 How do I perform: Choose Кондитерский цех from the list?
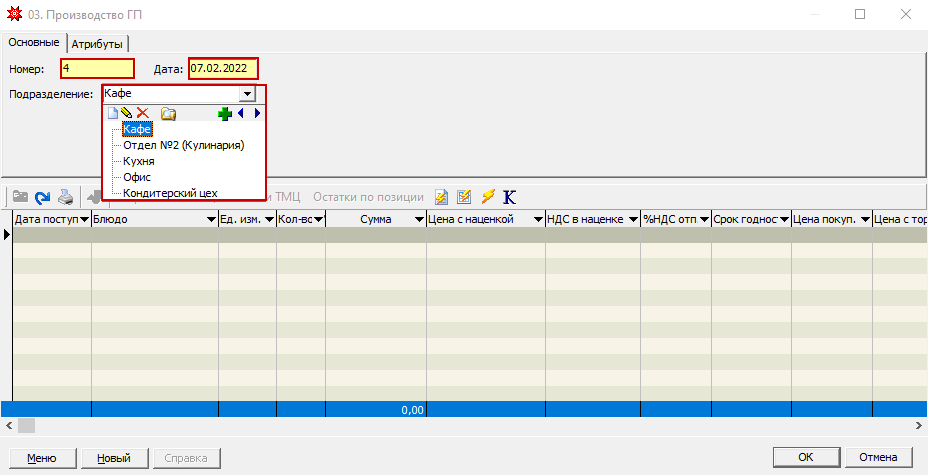(170, 193)
